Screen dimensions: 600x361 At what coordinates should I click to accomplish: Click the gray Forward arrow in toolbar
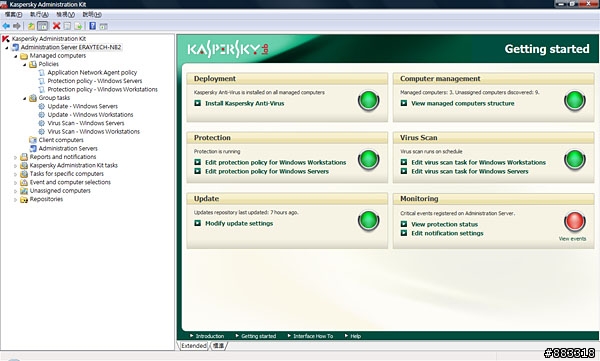(16, 26)
